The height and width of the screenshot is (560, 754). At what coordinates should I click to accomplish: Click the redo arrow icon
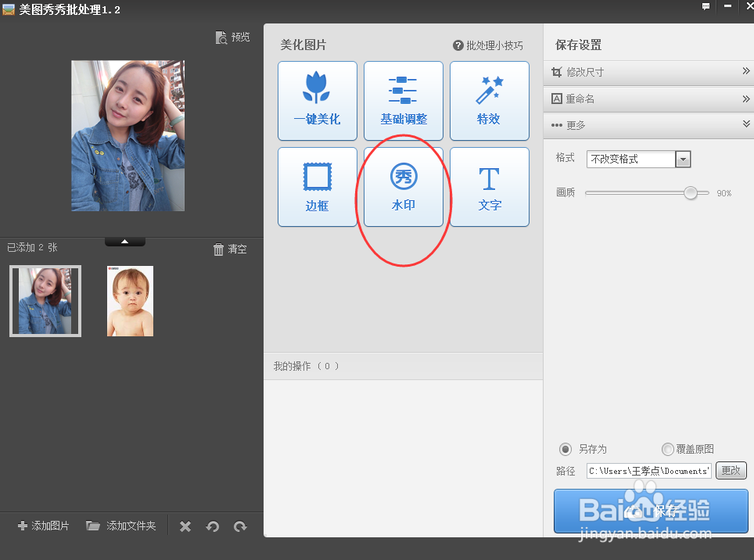pos(239,526)
